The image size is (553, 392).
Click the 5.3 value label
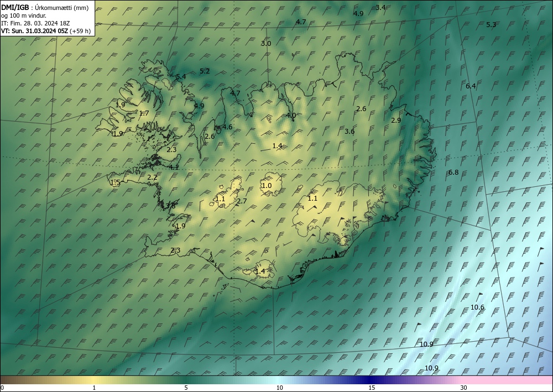(x=491, y=25)
